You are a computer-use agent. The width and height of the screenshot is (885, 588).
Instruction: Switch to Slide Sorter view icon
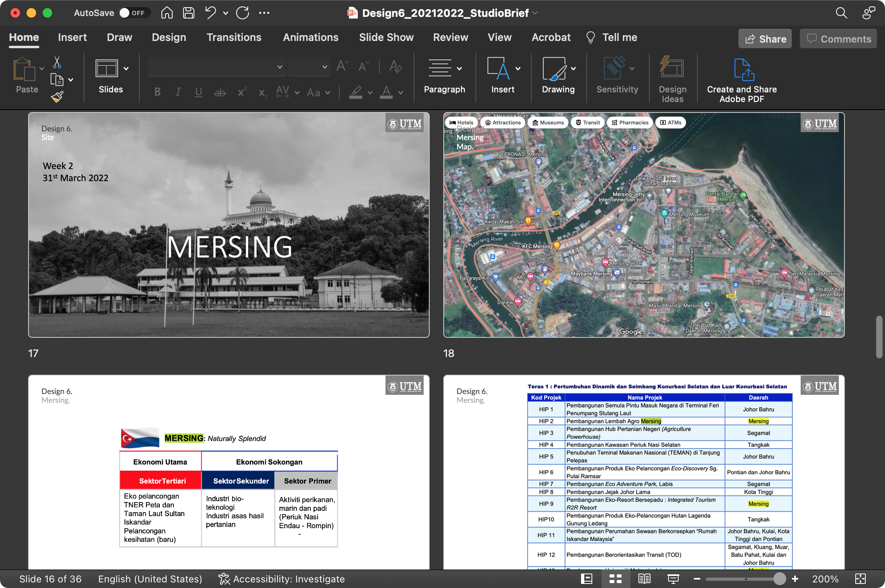pyautogui.click(x=615, y=579)
